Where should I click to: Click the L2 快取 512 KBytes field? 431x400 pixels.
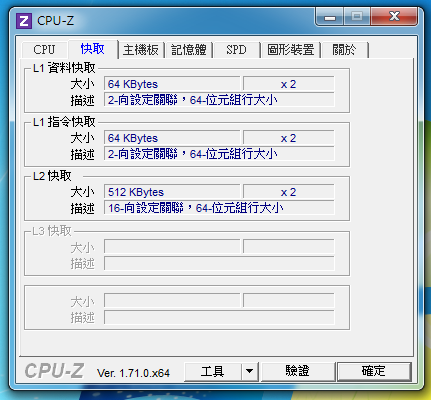pos(172,192)
